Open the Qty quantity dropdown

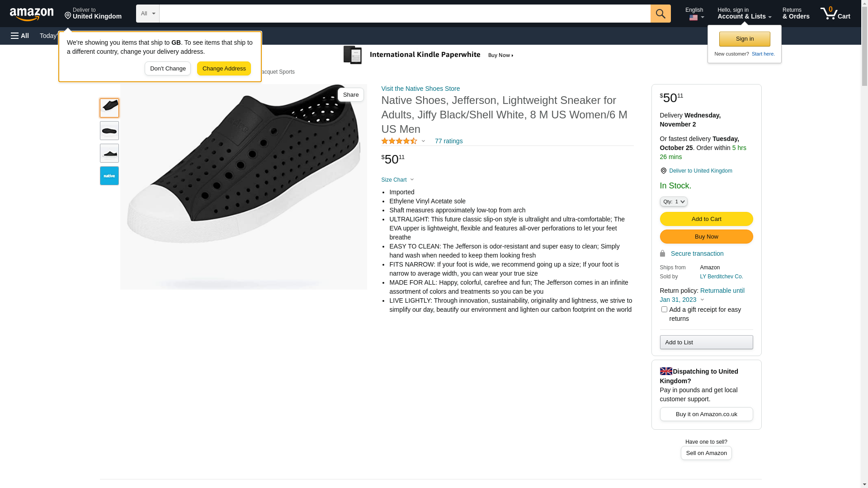(x=673, y=202)
